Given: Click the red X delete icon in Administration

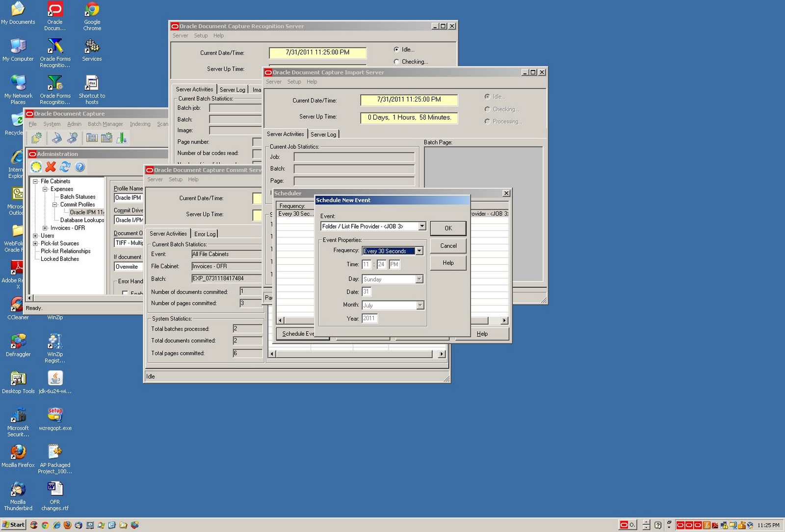Looking at the screenshot, I should tap(51, 167).
